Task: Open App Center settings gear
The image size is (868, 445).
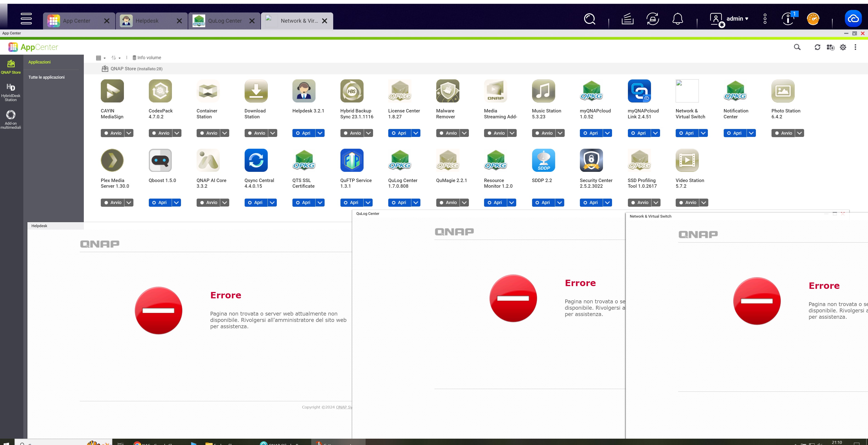Action: point(843,47)
